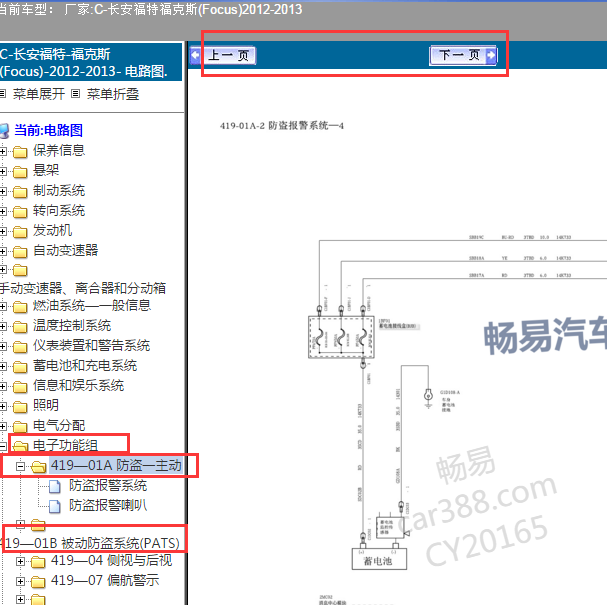The height and width of the screenshot is (605, 607).
Task: Expand the 制动系统 node
Action: [x=3, y=191]
